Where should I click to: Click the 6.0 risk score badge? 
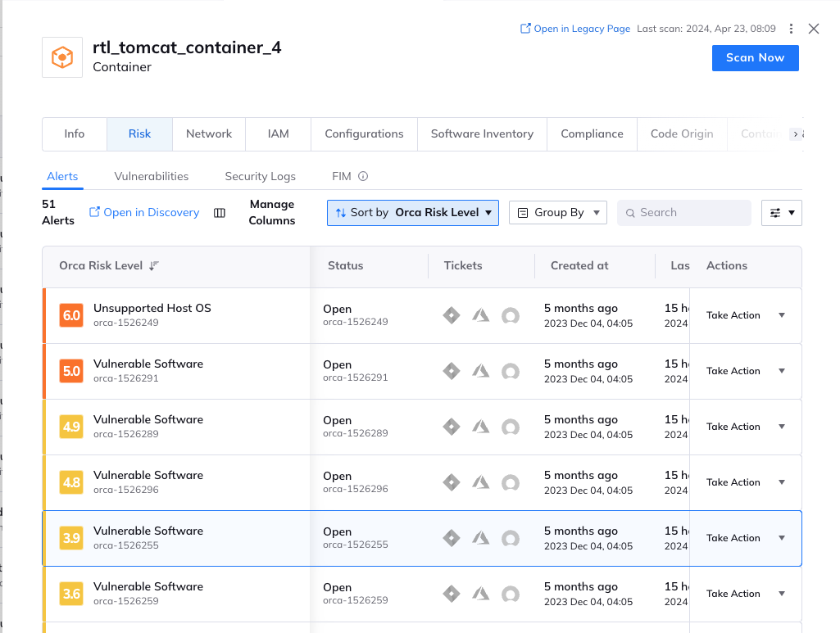click(71, 315)
